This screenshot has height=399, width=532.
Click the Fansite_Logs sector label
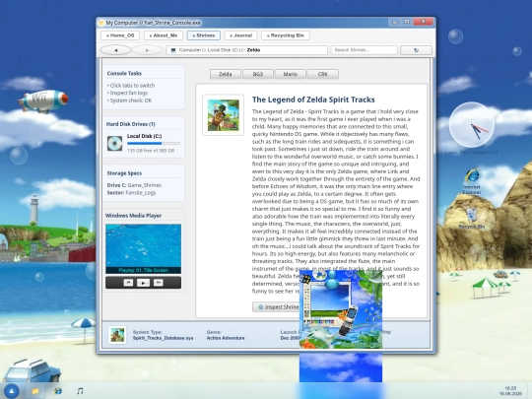[141, 193]
